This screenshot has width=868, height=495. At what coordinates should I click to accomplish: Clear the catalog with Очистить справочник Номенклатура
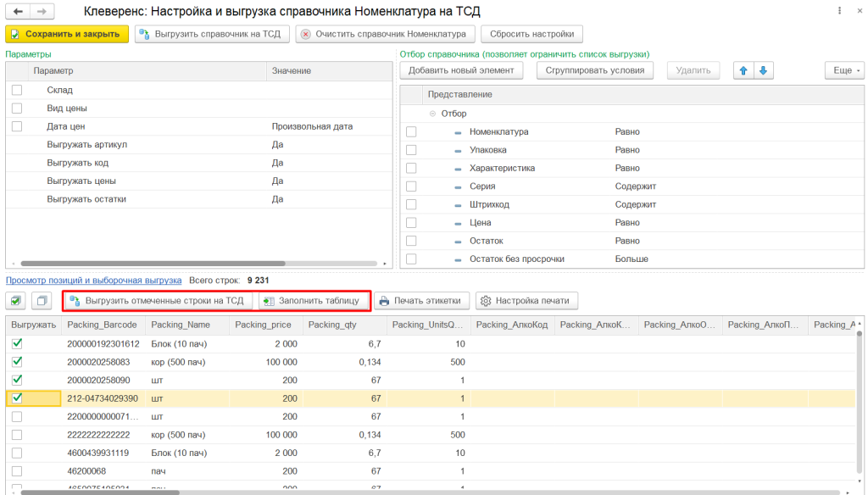click(385, 34)
